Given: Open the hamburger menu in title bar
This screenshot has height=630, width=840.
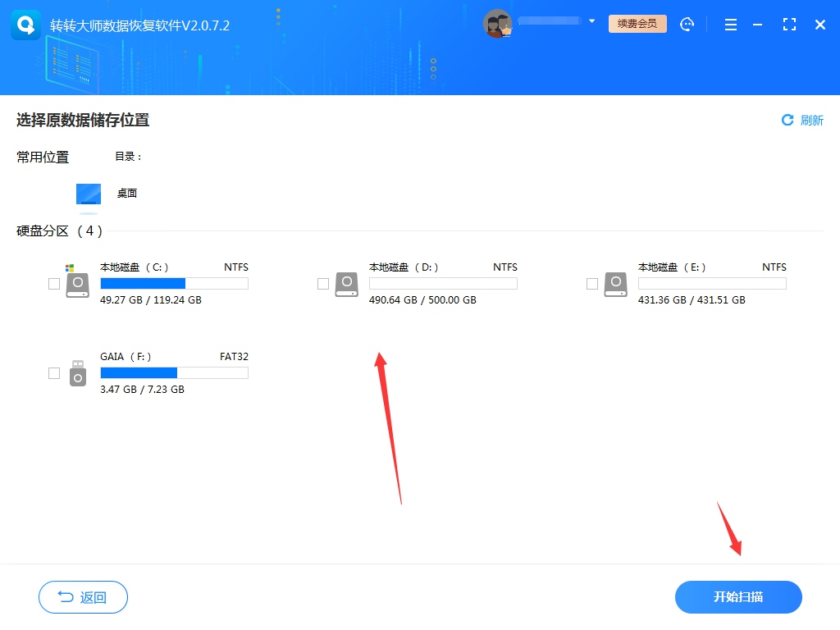Looking at the screenshot, I should [x=730, y=25].
